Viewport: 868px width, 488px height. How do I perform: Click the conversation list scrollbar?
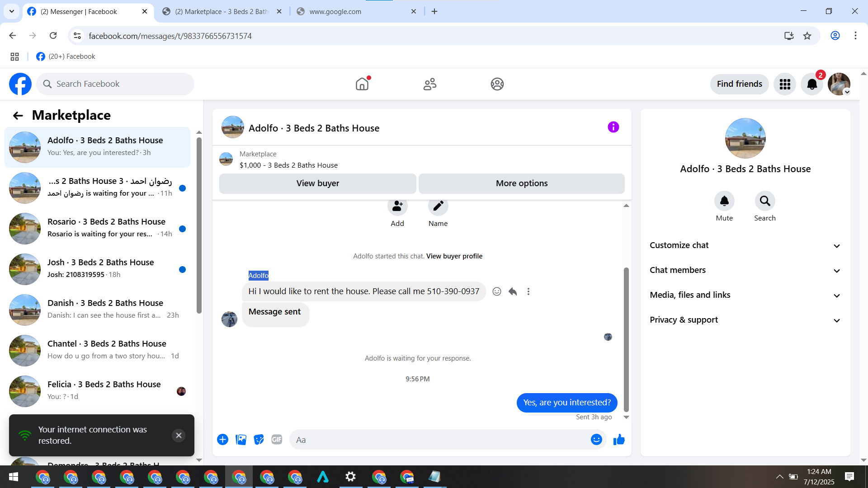click(x=199, y=225)
